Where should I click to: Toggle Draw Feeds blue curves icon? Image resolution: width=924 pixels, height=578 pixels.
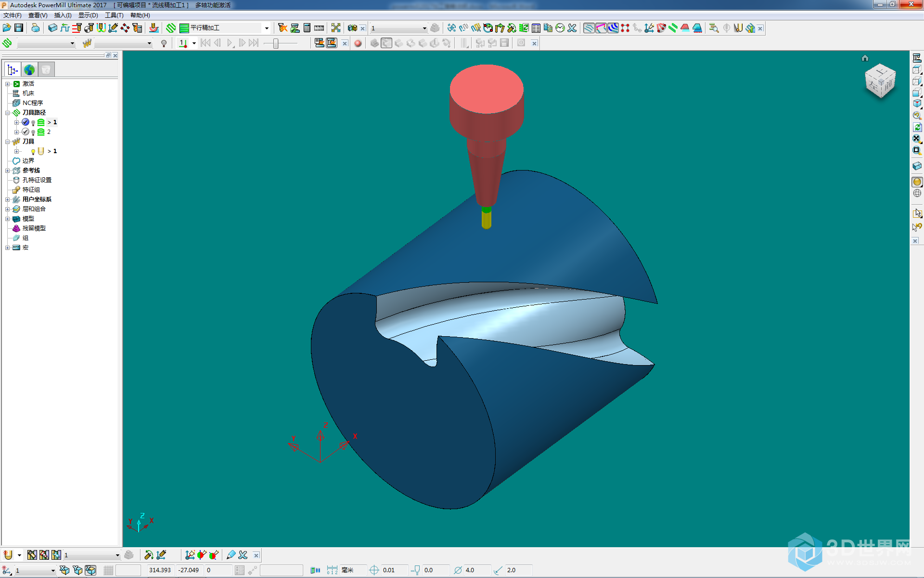click(613, 28)
